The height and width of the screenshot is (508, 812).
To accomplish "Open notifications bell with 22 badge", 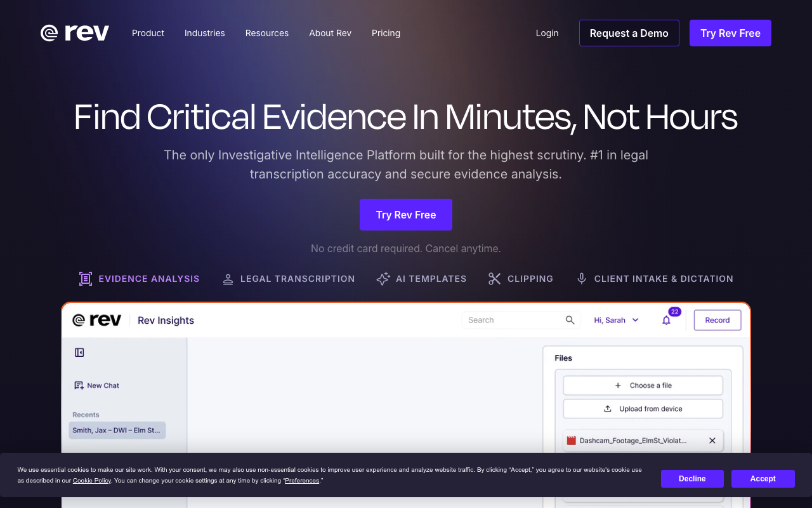I will point(666,320).
